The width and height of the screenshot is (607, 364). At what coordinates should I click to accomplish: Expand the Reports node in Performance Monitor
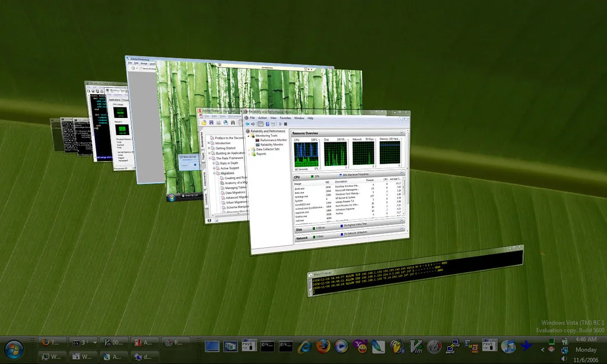249,154
